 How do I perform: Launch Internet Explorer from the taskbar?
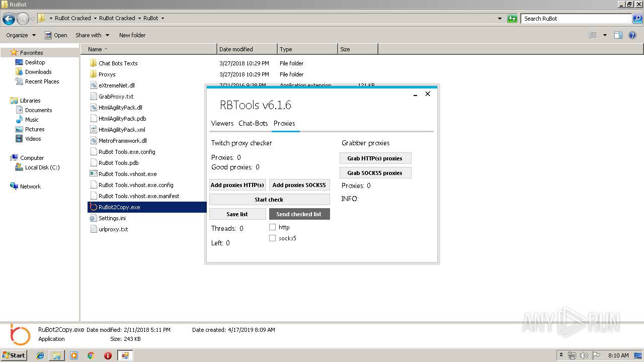41,355
